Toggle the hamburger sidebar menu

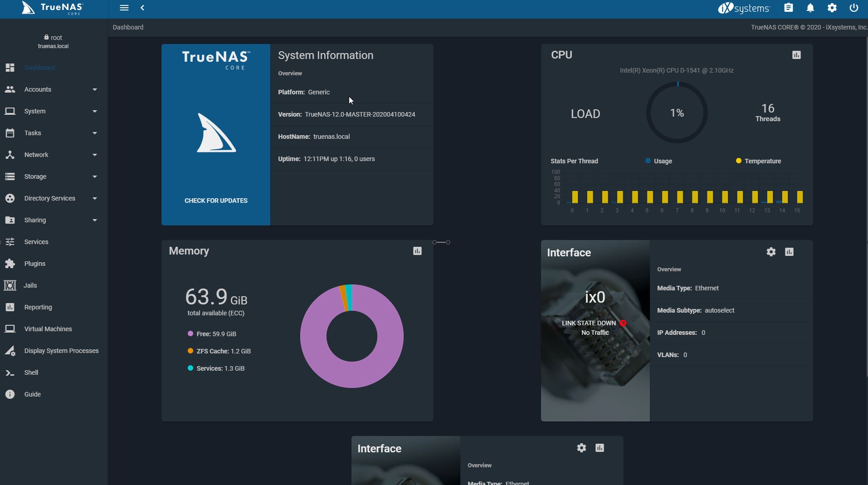click(x=124, y=8)
